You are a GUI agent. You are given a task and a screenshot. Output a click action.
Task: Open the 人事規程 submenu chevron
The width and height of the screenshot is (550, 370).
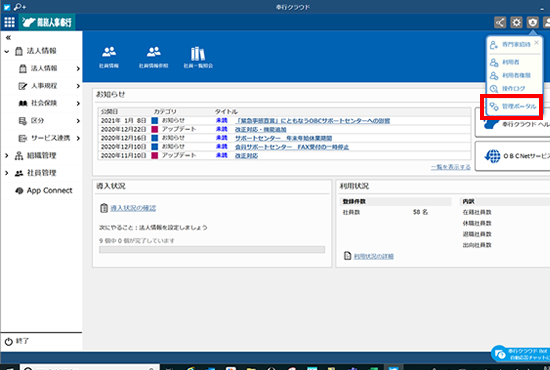tap(78, 86)
